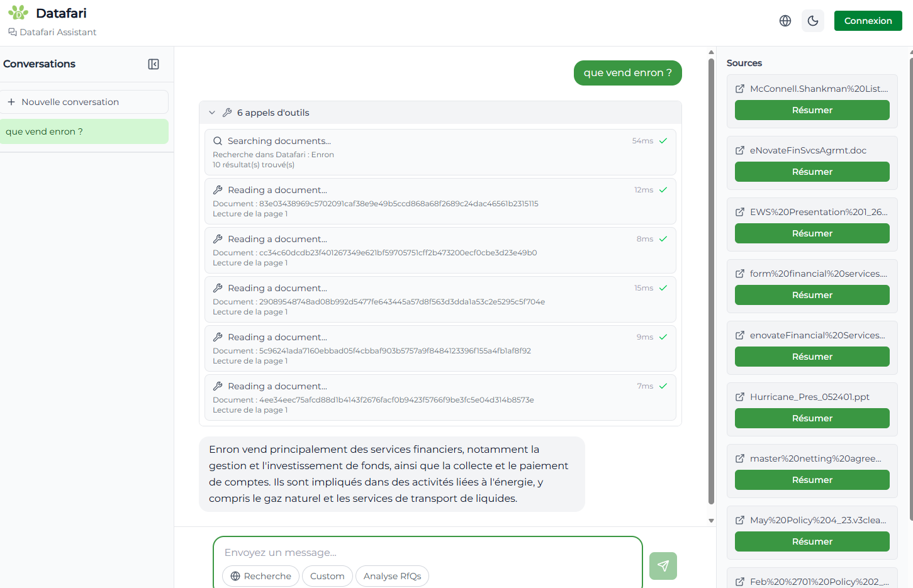Toggle the Custom mode chip
The image size is (913, 588).
(x=327, y=576)
